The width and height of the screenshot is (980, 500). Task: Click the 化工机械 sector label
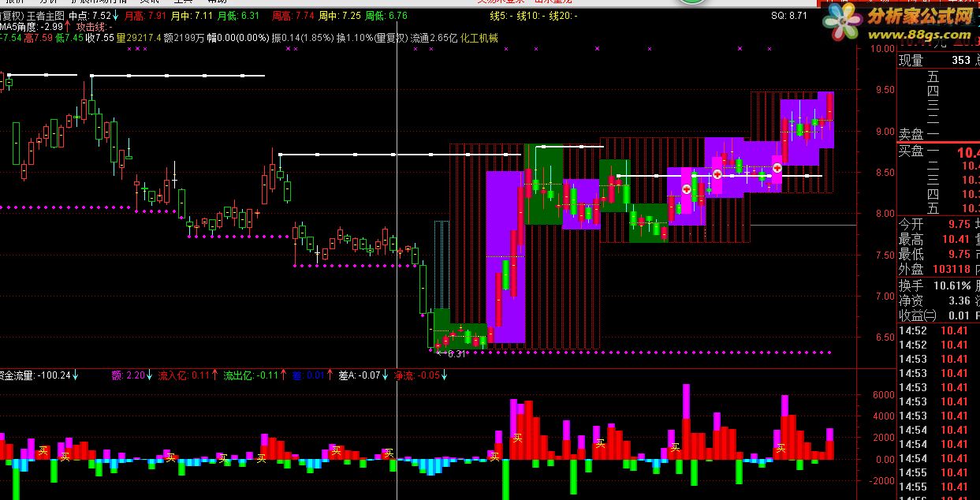(479, 37)
